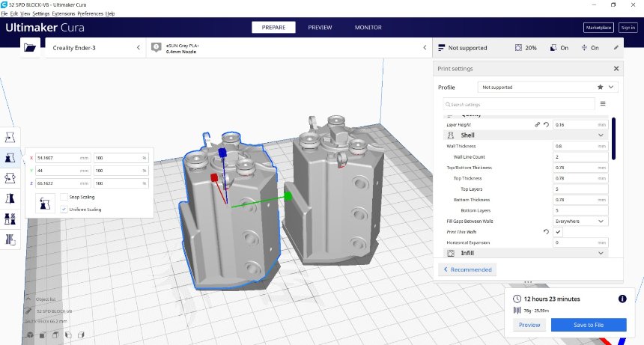The height and width of the screenshot is (345, 644).
Task: Go back to Recommended settings
Action: (x=467, y=269)
